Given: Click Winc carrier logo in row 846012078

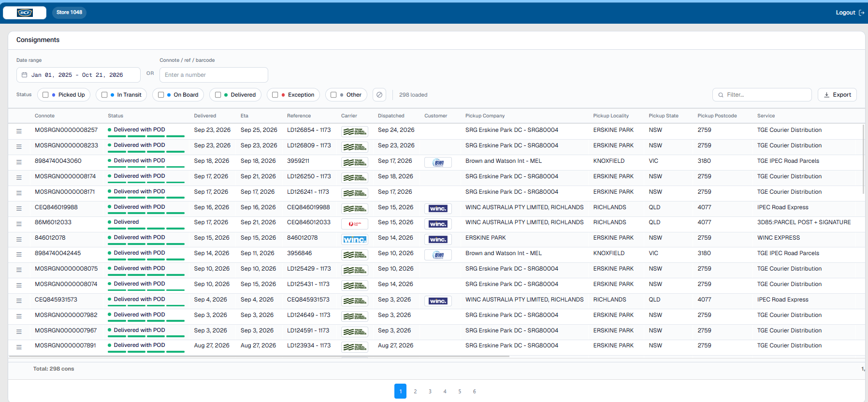Looking at the screenshot, I should coord(355,239).
